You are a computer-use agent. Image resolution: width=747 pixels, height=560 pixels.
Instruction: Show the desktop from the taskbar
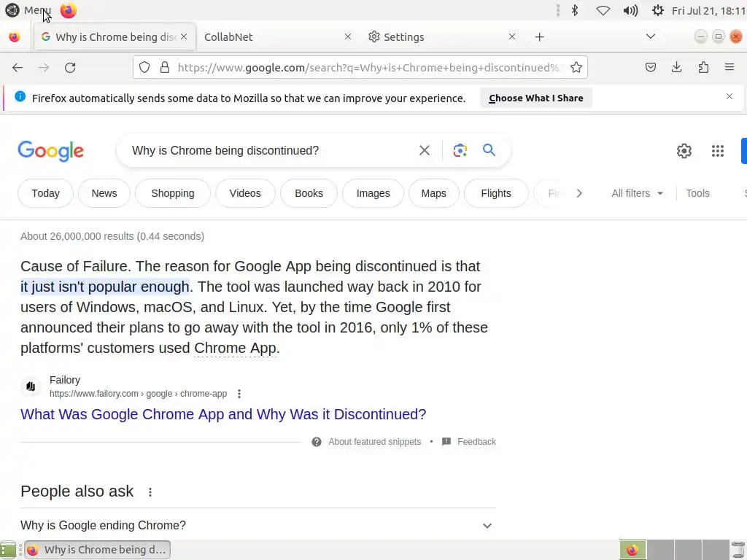tap(8, 550)
